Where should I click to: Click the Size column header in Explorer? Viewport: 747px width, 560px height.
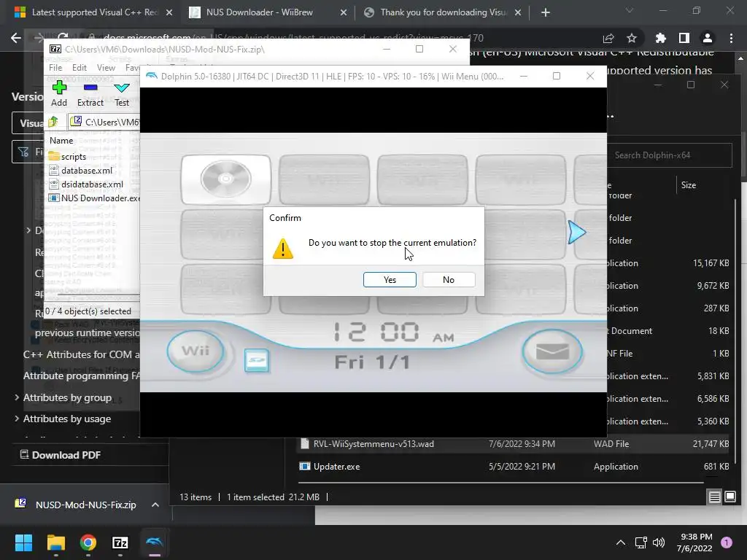[689, 185]
